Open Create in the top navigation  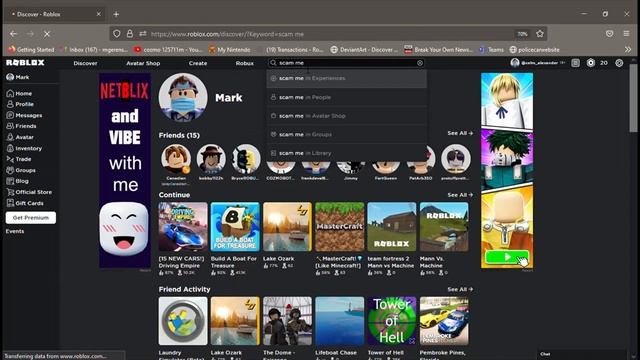coord(198,63)
